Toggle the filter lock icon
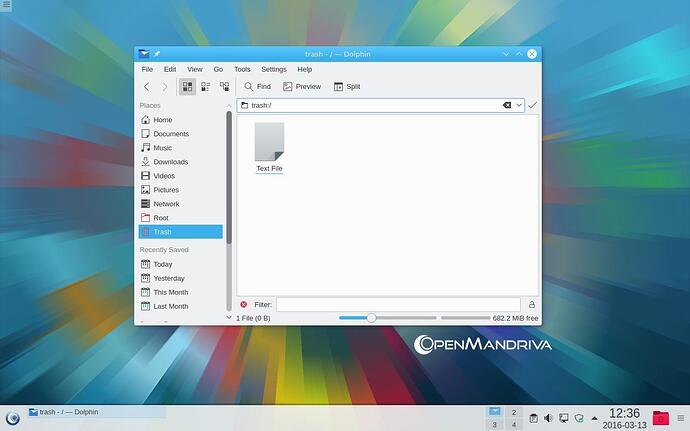 click(x=532, y=304)
